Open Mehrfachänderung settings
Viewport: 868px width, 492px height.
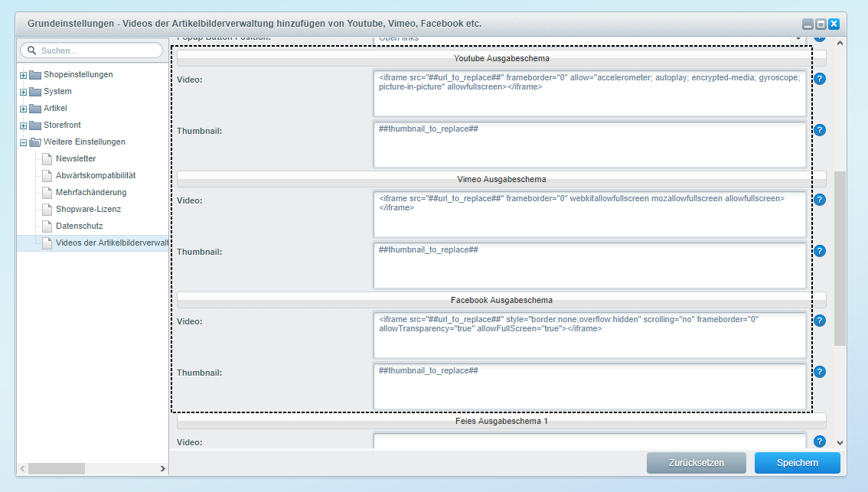[x=91, y=193]
